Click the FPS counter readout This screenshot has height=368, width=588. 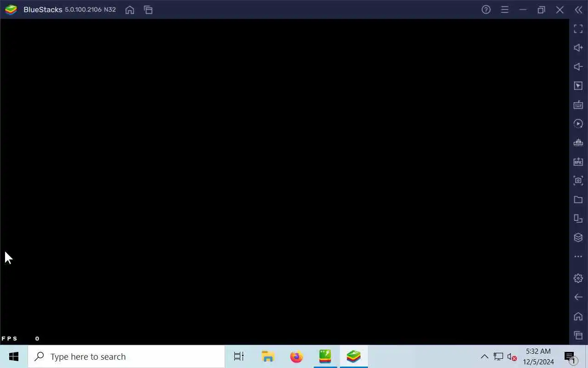(x=21, y=339)
